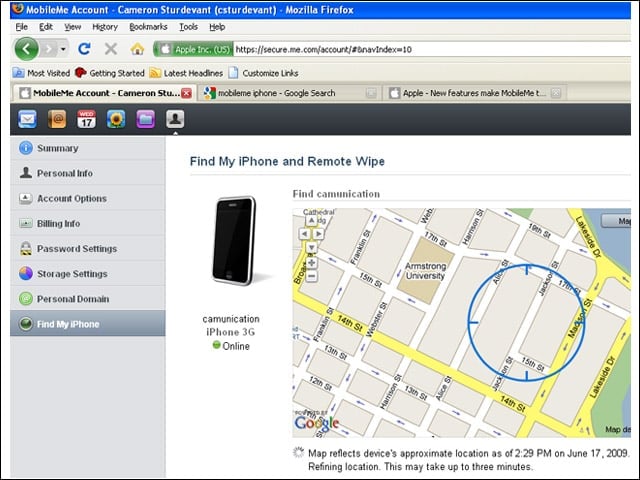
Task: Pan the map down with the arrow
Action: click(311, 247)
